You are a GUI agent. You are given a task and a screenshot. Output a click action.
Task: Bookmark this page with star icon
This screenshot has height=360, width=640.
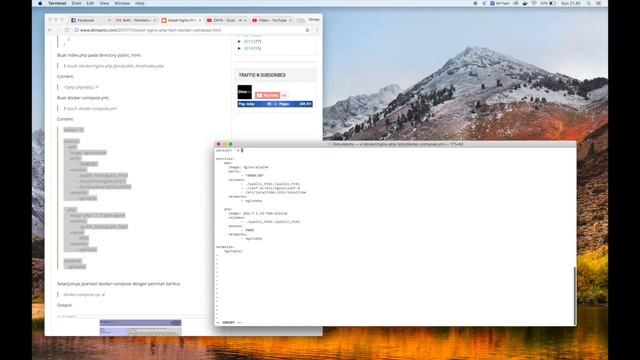(307, 30)
